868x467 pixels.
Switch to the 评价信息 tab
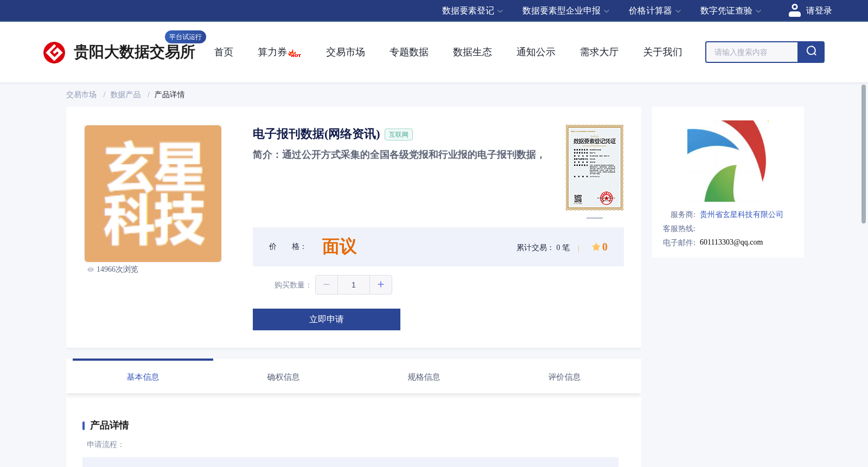pos(564,377)
